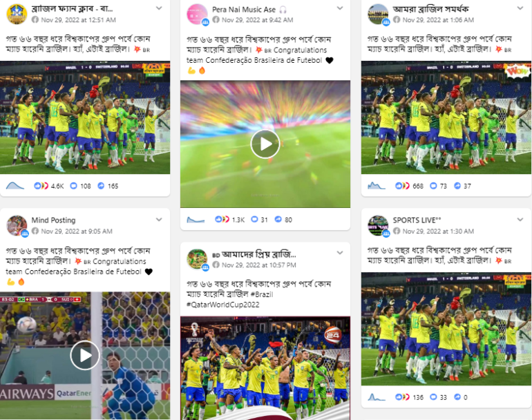
Task: Click the reactions icon beside 136
Action: click(x=402, y=397)
